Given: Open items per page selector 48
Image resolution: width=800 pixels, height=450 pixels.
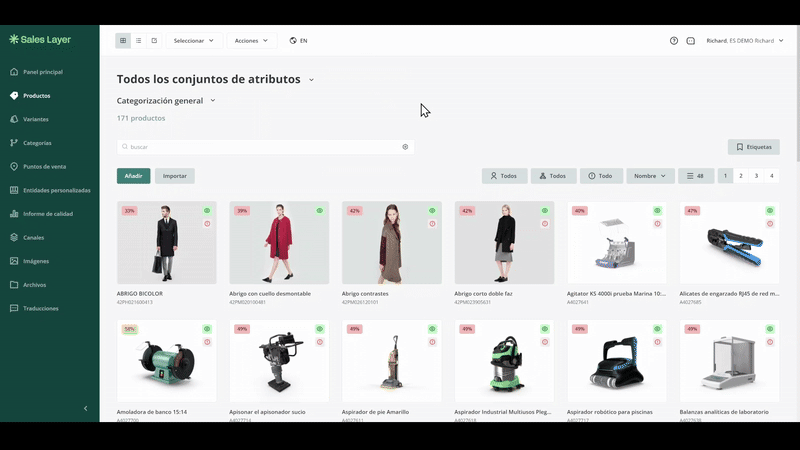Looking at the screenshot, I should point(696,176).
